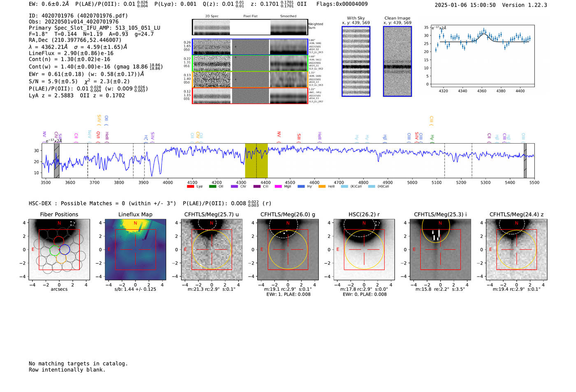Click the magenta MgII legend swatch
The height and width of the screenshot is (392, 576).
coord(279,186)
